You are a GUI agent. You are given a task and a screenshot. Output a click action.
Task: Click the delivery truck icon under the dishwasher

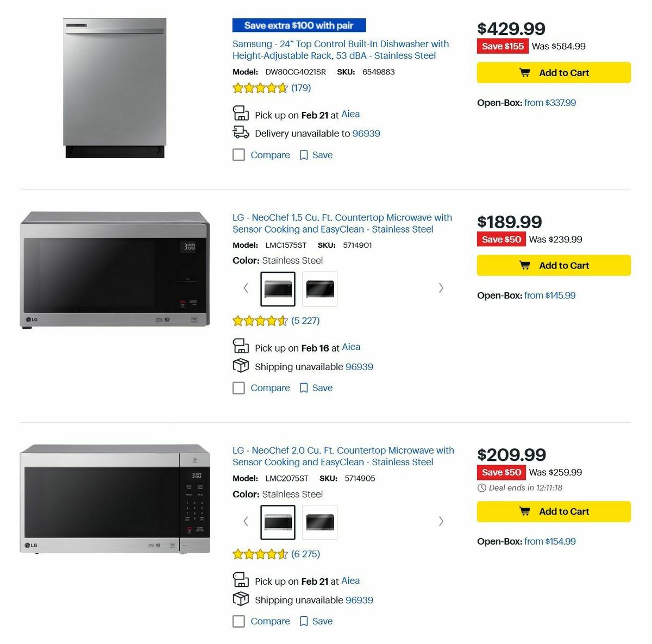(241, 133)
